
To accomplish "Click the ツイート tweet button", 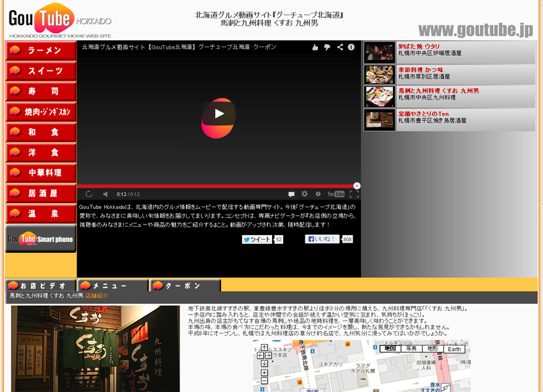I will click(257, 239).
